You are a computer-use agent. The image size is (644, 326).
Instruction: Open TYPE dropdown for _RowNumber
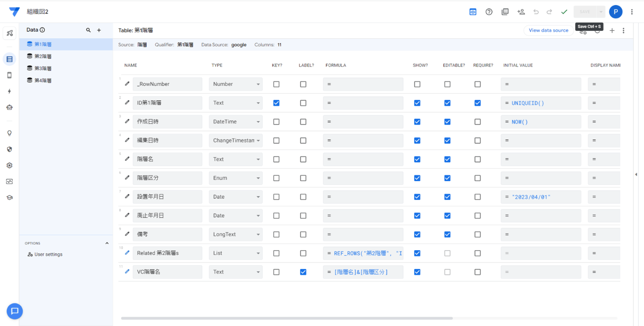[236, 84]
